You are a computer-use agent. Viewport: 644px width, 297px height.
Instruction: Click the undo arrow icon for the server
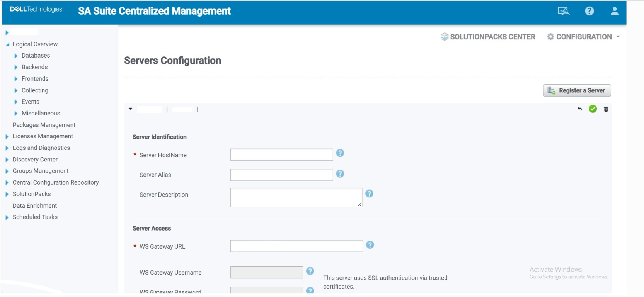coord(579,109)
